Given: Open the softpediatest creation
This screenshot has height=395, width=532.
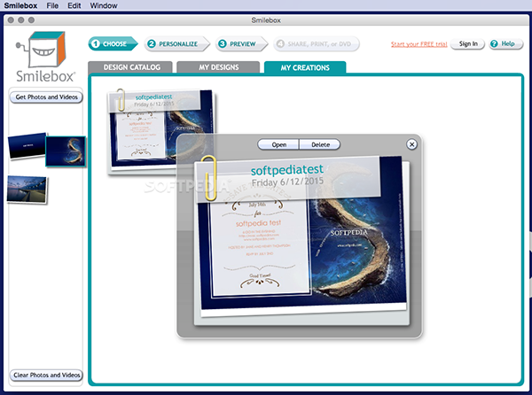Looking at the screenshot, I should (x=278, y=144).
